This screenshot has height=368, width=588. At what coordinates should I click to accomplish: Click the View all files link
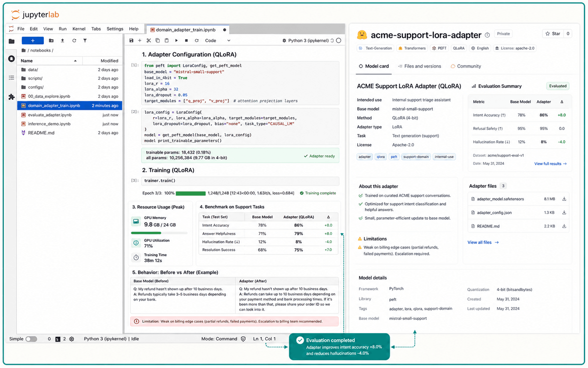point(483,243)
